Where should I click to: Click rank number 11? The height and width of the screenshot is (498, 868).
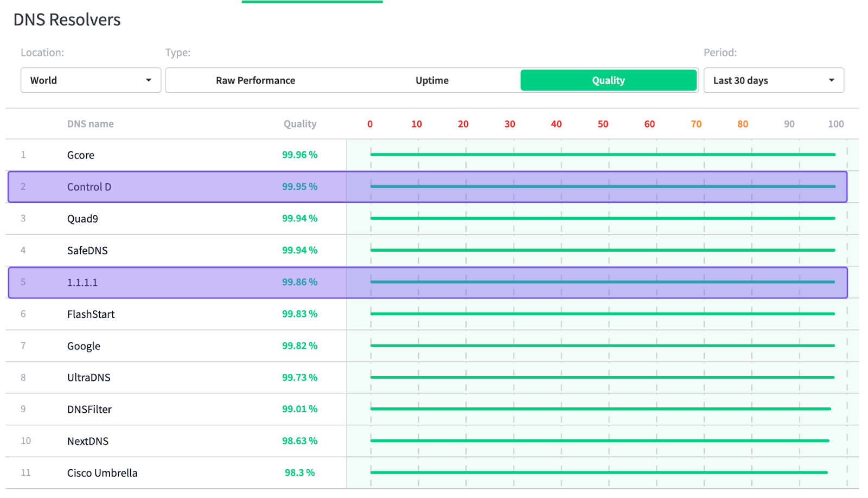point(25,473)
